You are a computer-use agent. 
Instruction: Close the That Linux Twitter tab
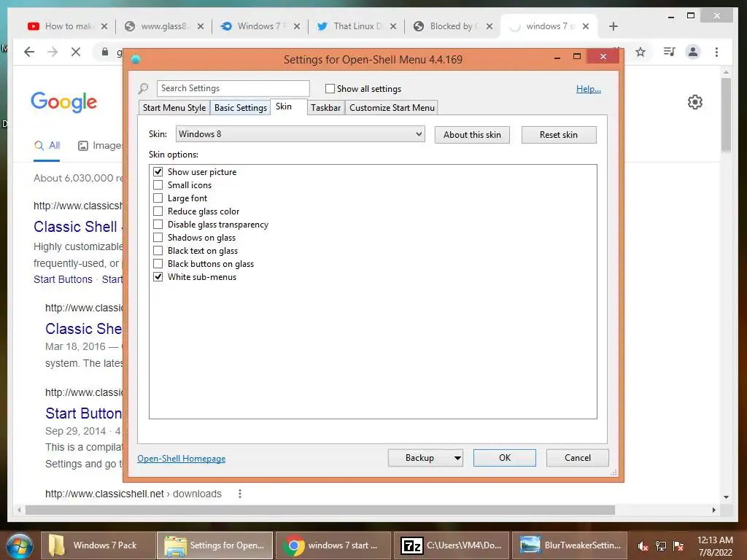(393, 26)
